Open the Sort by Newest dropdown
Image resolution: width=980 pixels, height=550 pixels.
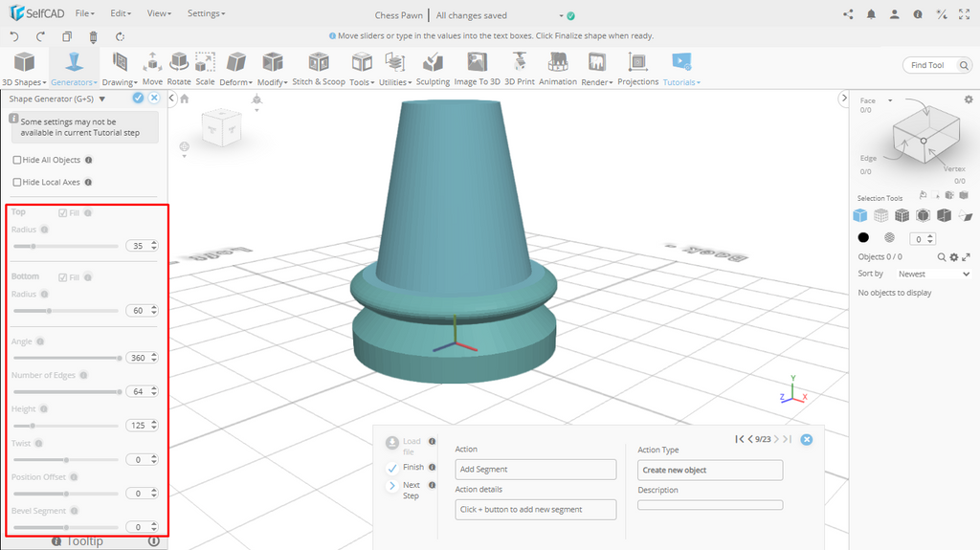coord(933,274)
